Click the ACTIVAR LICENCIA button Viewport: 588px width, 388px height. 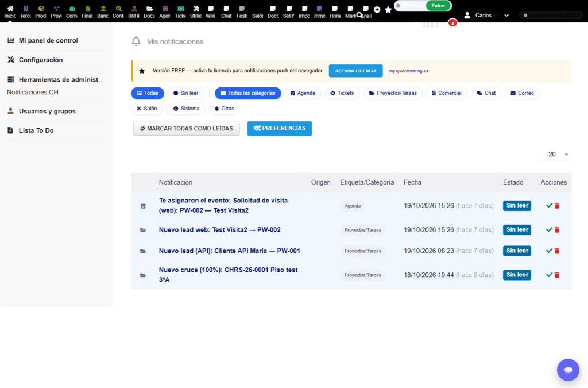(x=355, y=71)
